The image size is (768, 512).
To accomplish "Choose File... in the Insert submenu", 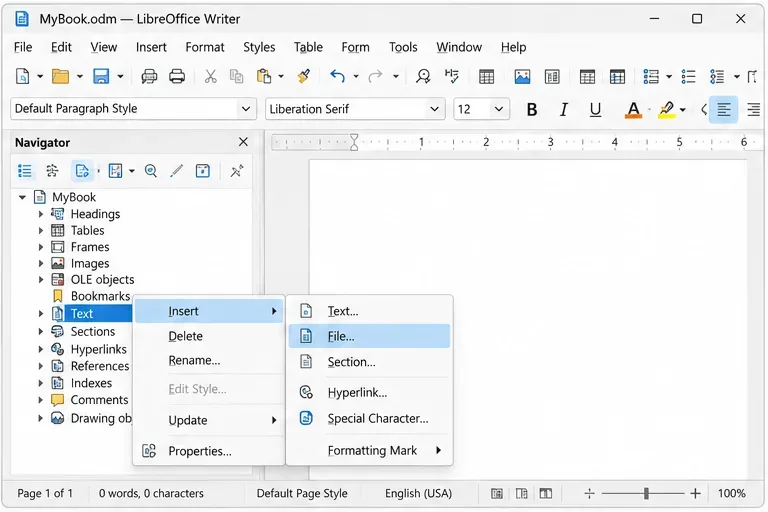I will click(x=369, y=336).
